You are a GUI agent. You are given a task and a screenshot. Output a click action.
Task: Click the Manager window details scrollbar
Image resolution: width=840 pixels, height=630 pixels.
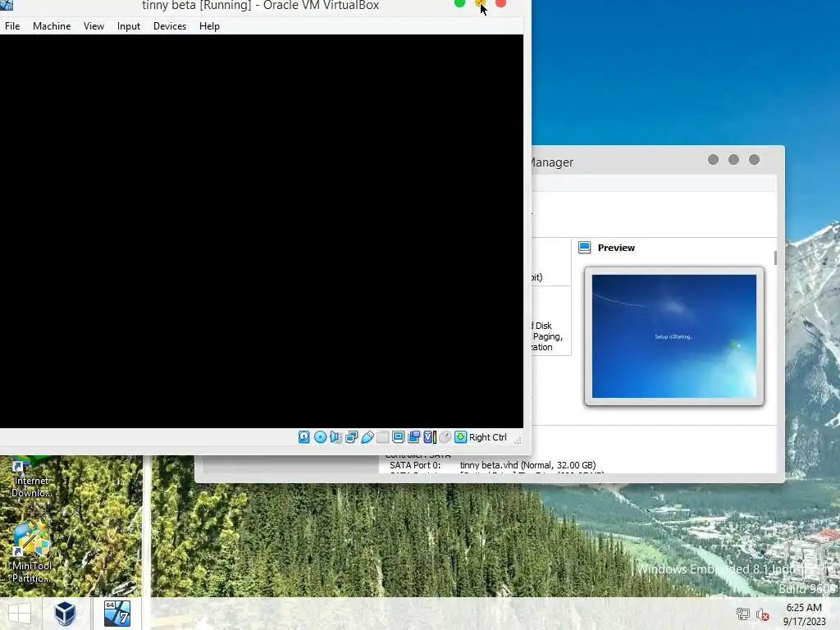coord(775,258)
